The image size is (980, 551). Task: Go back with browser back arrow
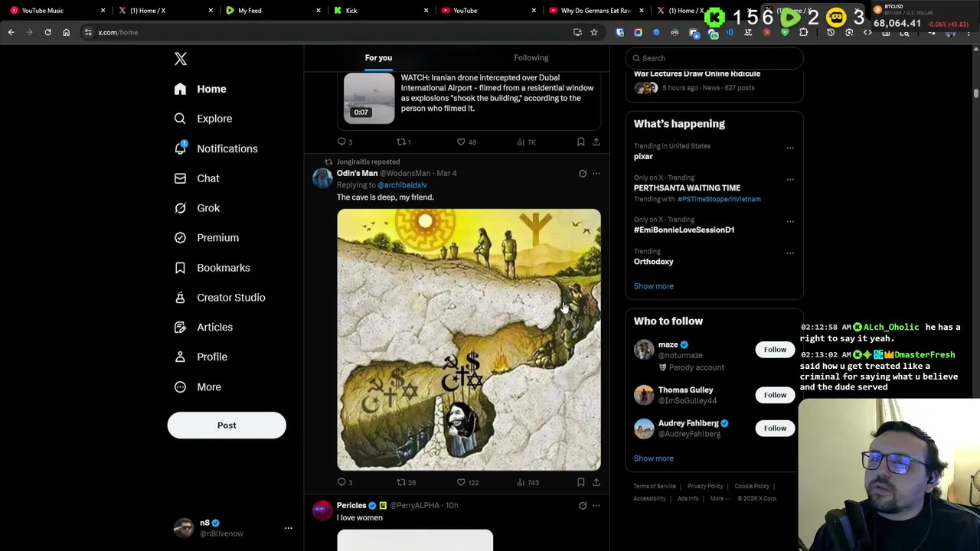coord(11,32)
